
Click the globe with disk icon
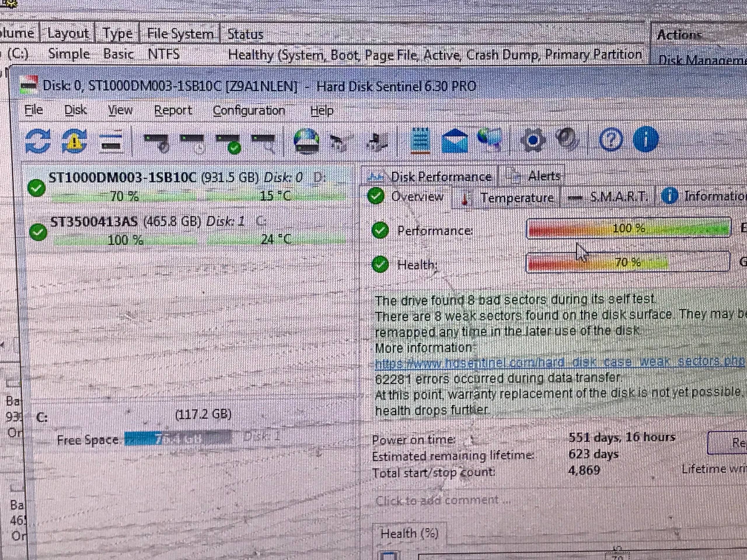pyautogui.click(x=306, y=141)
